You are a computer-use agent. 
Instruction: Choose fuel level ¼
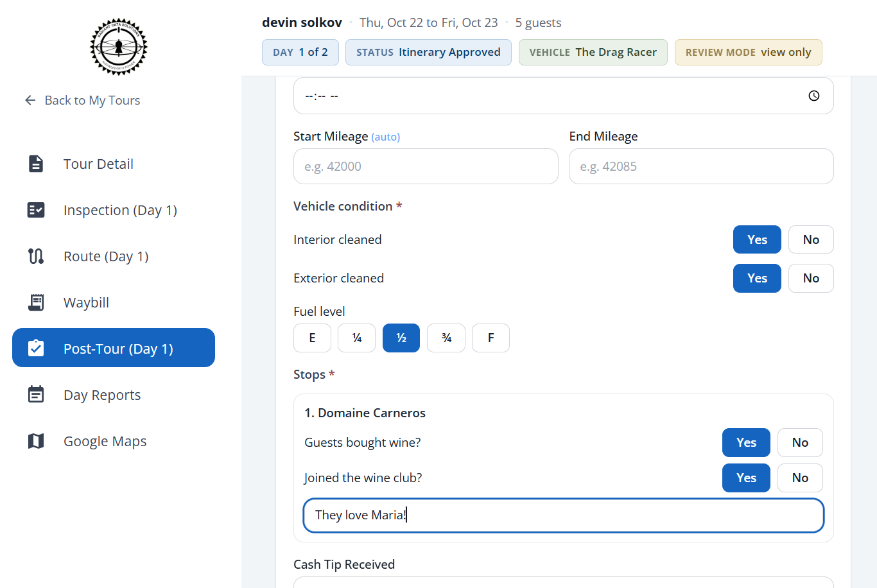357,338
